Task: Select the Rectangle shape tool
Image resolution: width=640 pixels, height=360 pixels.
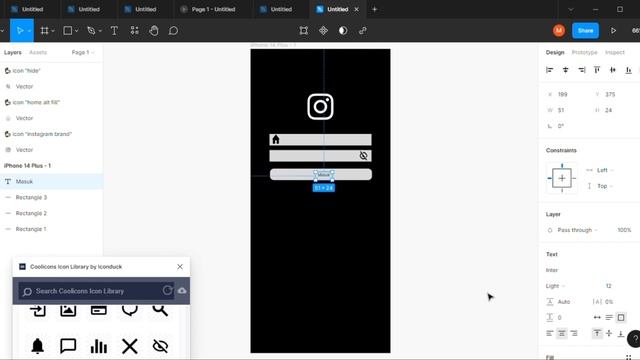Action: 68,31
